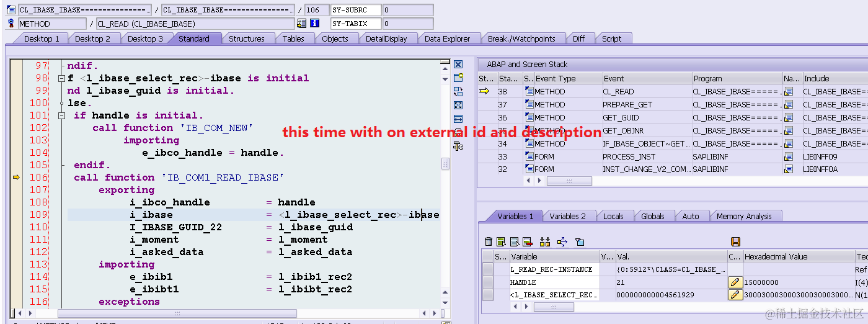
Task: Click the navigation icon in INST_CHANGE_V2_COM row
Action: 789,169
